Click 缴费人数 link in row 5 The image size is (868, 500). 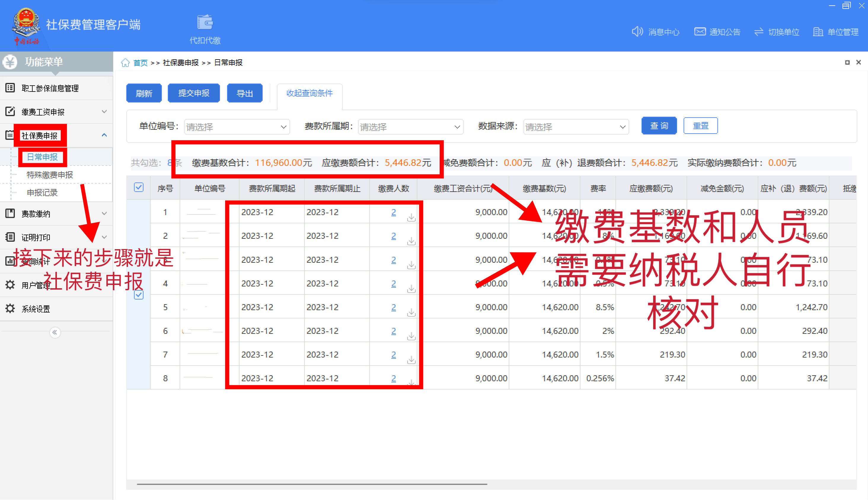(x=393, y=307)
